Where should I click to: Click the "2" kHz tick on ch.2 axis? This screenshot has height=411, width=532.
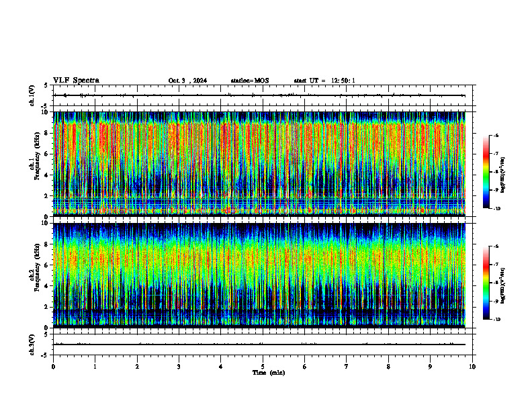click(47, 307)
